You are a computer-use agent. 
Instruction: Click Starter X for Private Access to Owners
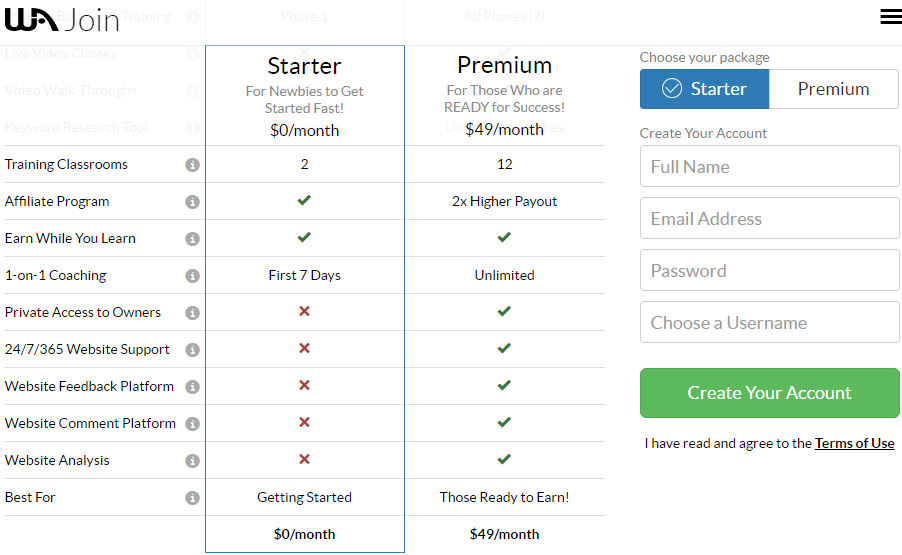pyautogui.click(x=304, y=311)
